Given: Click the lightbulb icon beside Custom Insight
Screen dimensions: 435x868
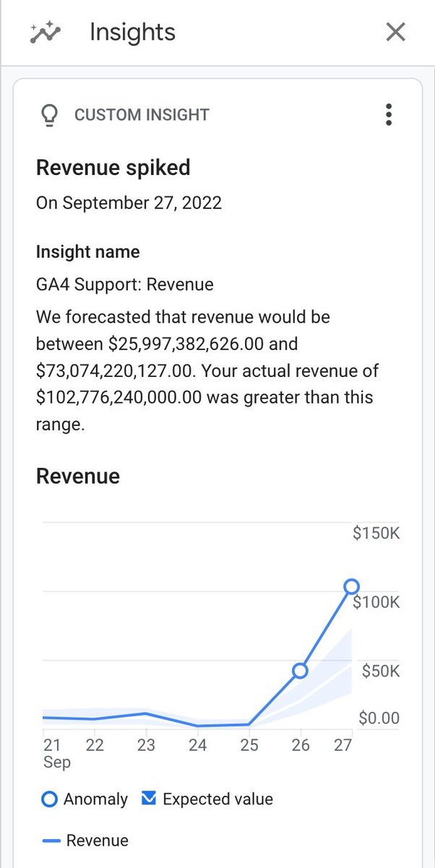Looking at the screenshot, I should point(49,115).
